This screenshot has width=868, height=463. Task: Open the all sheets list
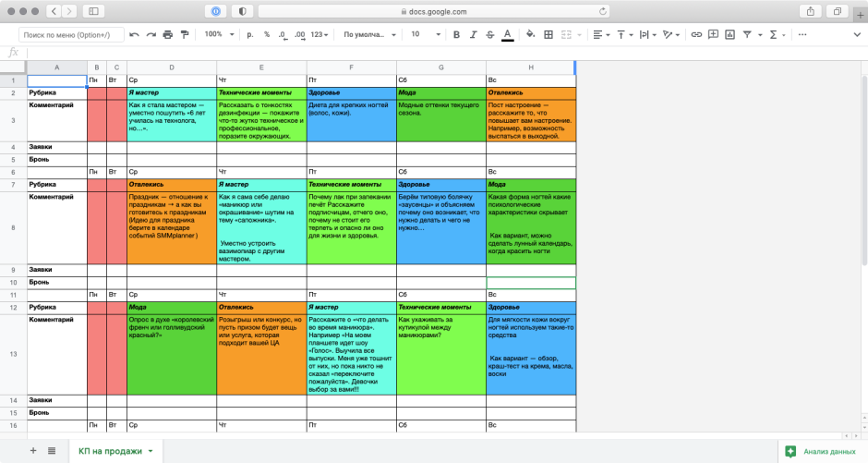(52, 451)
